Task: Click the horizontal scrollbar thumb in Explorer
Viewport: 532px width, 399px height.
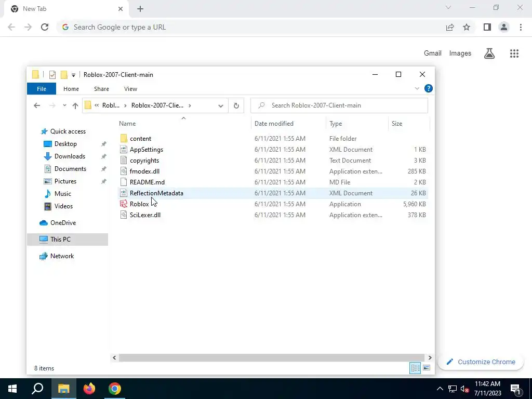Action: click(271, 357)
